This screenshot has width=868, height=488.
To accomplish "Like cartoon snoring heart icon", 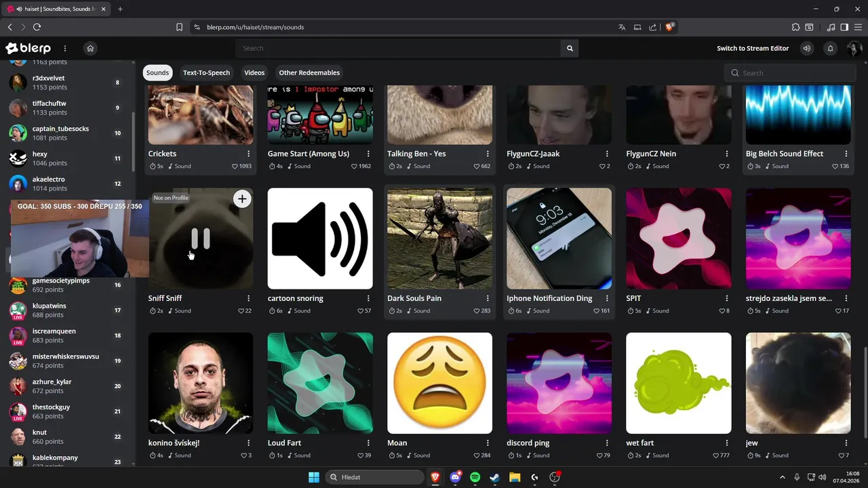I will tap(360, 310).
